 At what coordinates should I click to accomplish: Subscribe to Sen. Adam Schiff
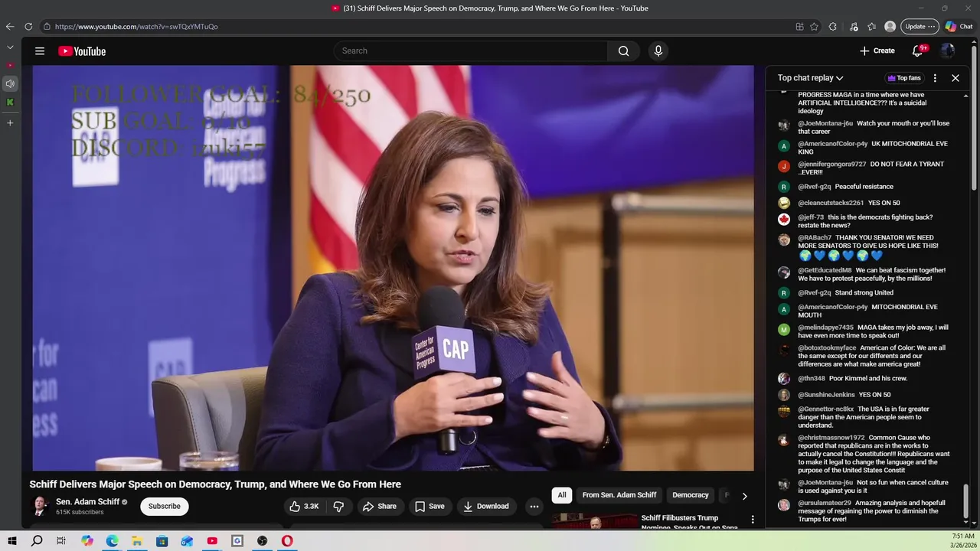[165, 506]
